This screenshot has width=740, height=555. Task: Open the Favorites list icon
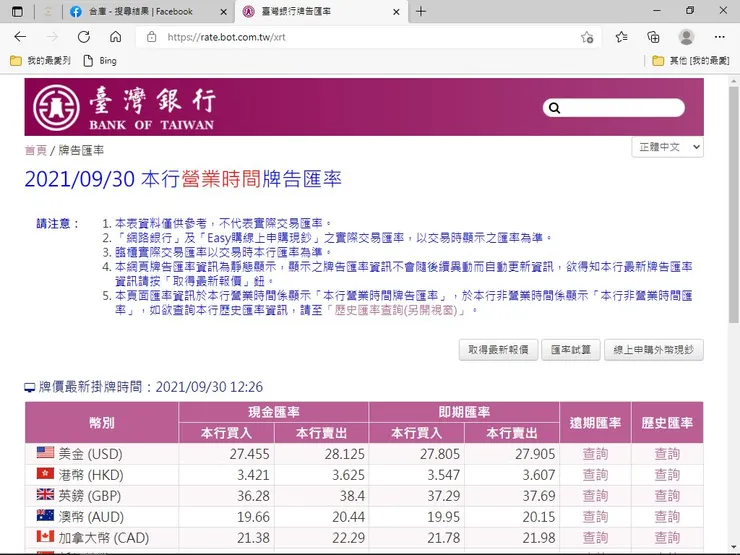click(x=622, y=37)
